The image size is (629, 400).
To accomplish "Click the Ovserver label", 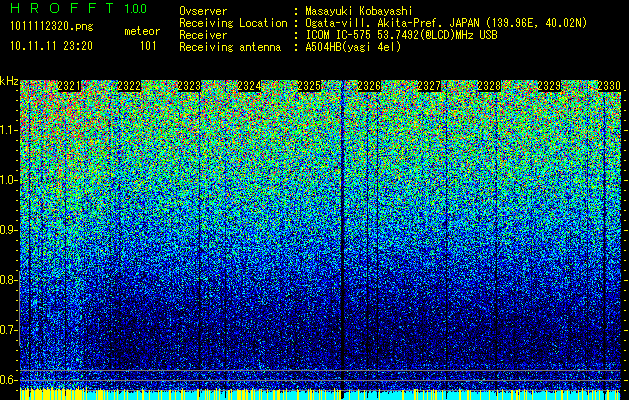I will [x=203, y=11].
